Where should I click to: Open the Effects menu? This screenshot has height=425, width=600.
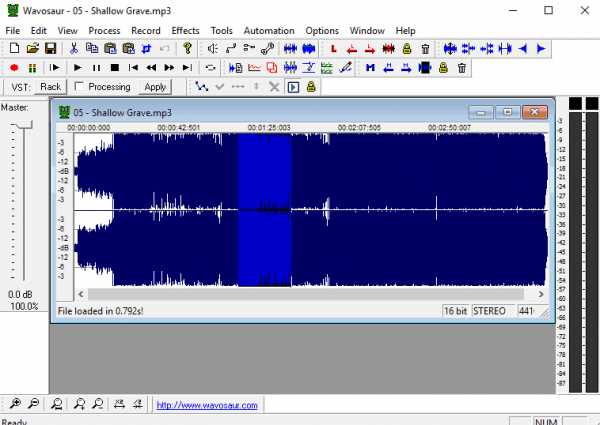coord(185,31)
